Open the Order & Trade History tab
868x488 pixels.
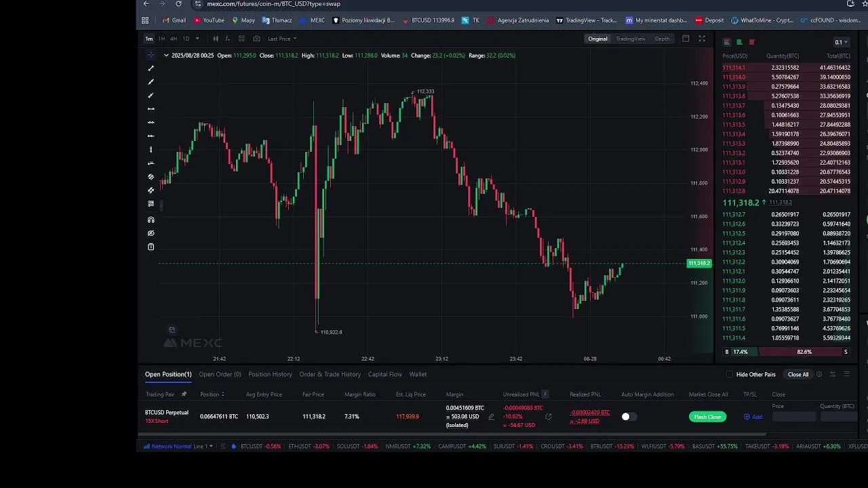(330, 374)
